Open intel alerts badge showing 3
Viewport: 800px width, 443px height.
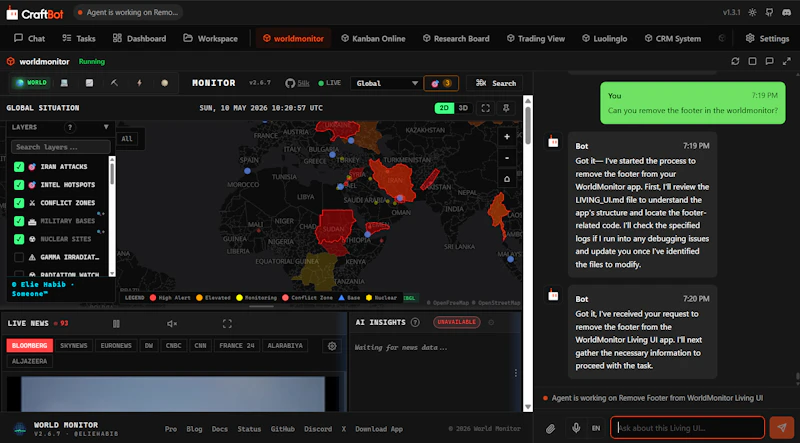[x=441, y=83]
